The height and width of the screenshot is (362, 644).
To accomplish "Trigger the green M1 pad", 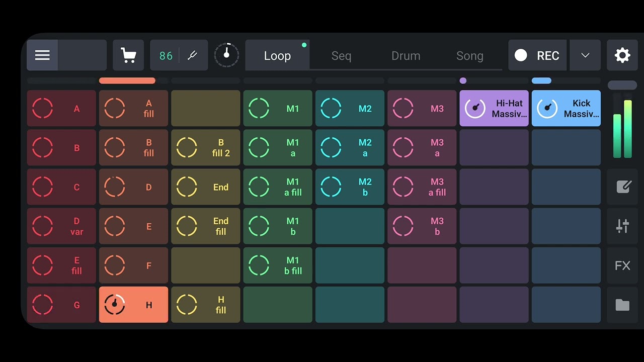I will (278, 108).
